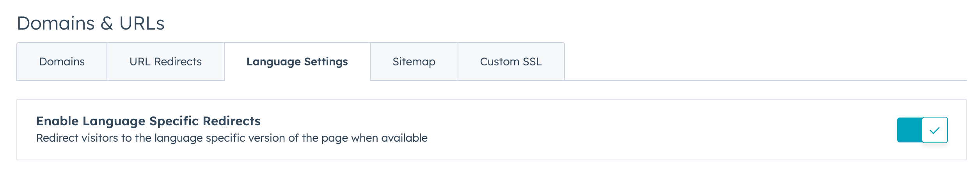Go to the Sitemap tab

pyautogui.click(x=414, y=61)
